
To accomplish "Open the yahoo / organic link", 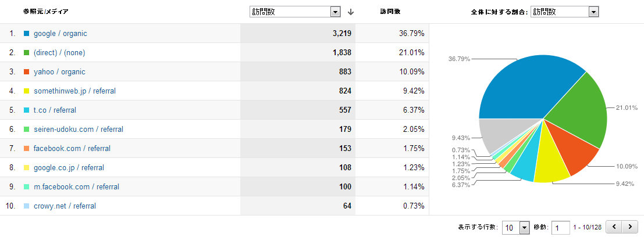I will pos(59,72).
